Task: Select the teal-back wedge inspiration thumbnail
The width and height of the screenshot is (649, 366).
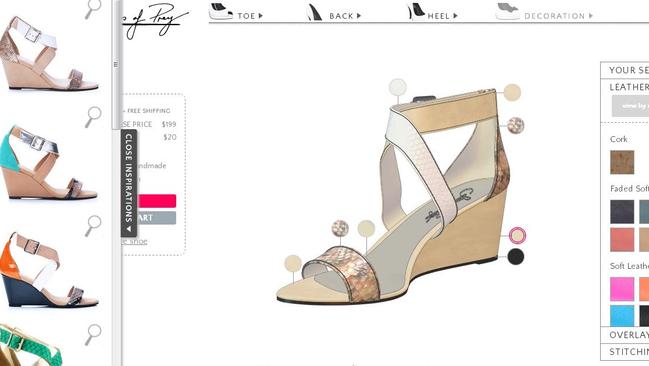Action: coord(48,162)
